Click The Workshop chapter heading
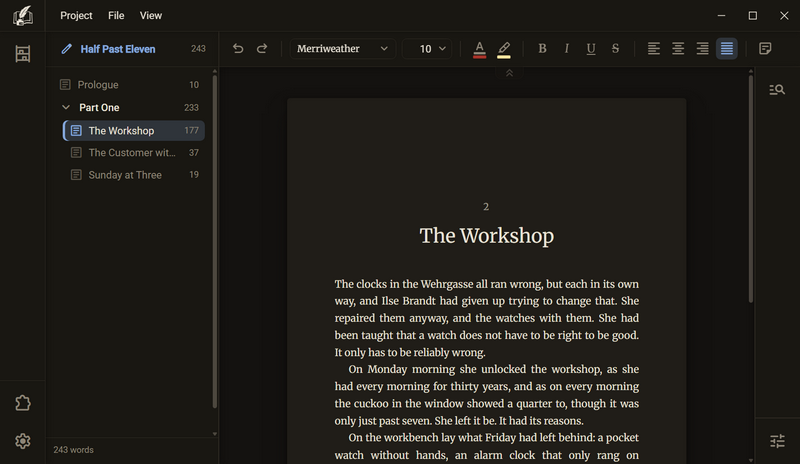 point(487,236)
